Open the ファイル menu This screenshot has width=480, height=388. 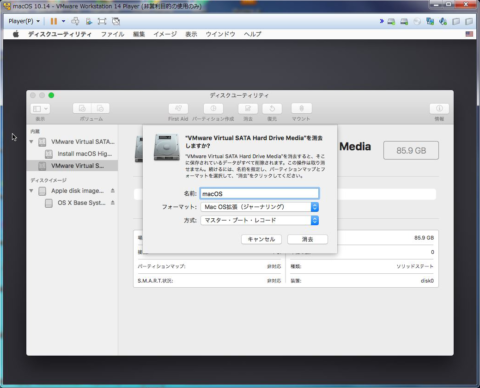click(x=113, y=34)
